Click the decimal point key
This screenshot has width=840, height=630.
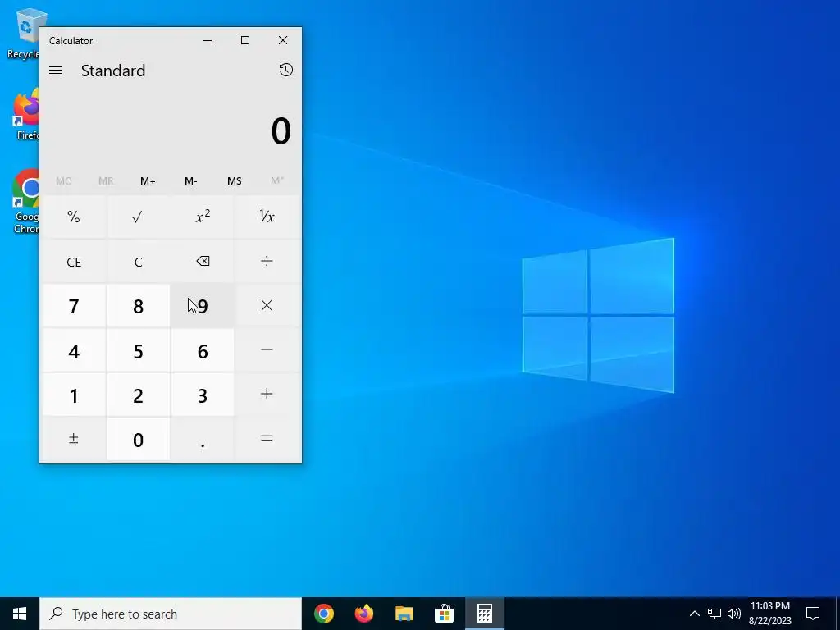[203, 440]
